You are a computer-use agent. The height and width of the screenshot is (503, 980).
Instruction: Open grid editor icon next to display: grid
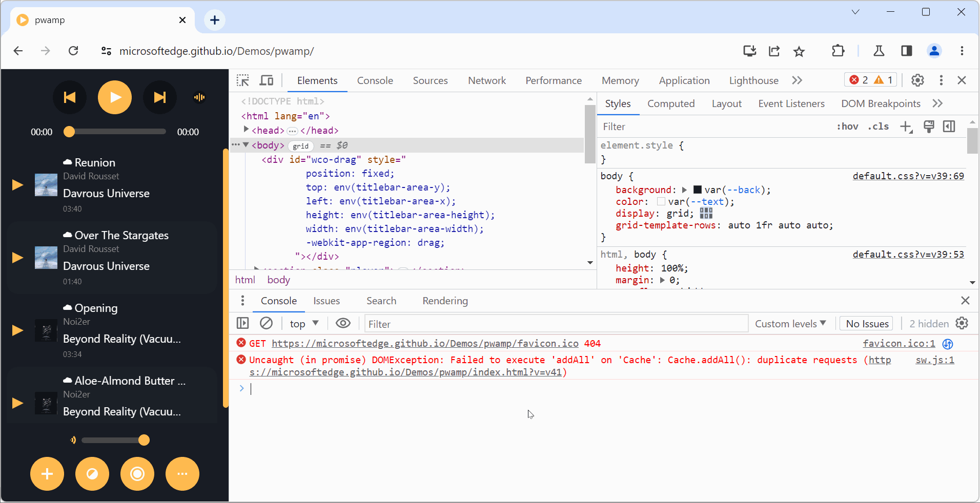[706, 214]
